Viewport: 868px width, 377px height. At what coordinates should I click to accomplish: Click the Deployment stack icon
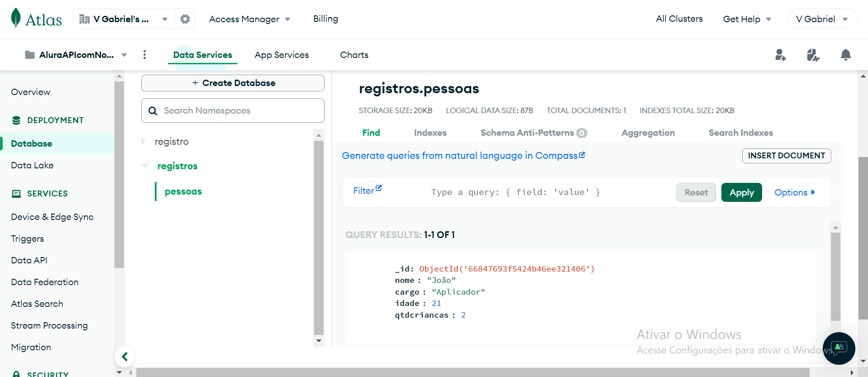point(16,120)
